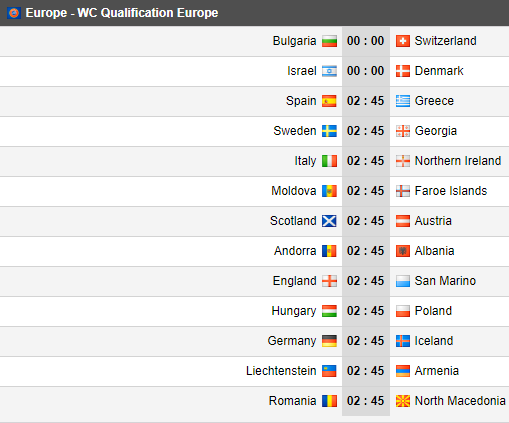Click the North Macedonia flag icon
The width and height of the screenshot is (509, 423).
pos(403,401)
